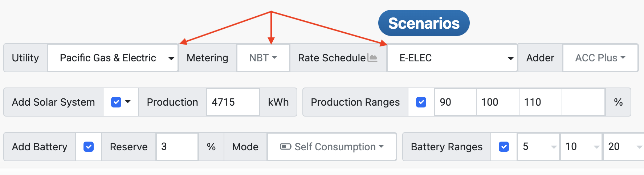644x175 pixels.
Task: Expand the arrow next to the Add Solar System checkbox
Action: (x=128, y=102)
